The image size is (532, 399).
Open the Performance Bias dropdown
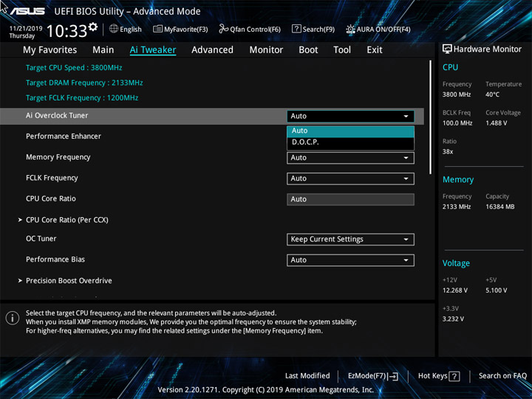click(x=350, y=260)
